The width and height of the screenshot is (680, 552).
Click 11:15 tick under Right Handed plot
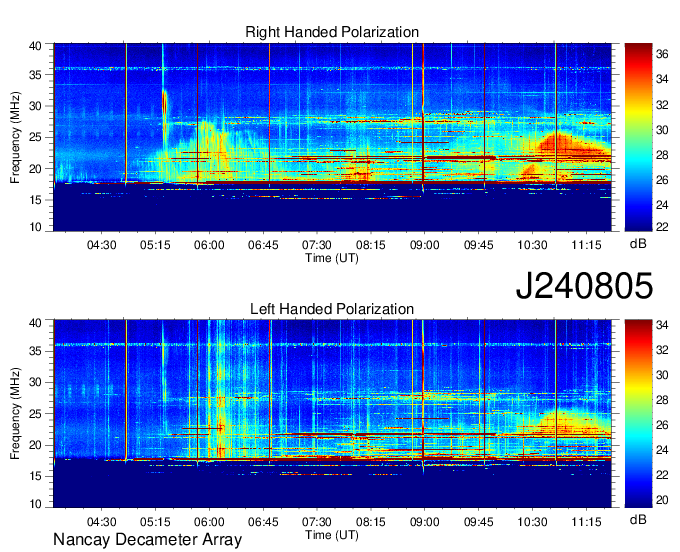pyautogui.click(x=586, y=245)
